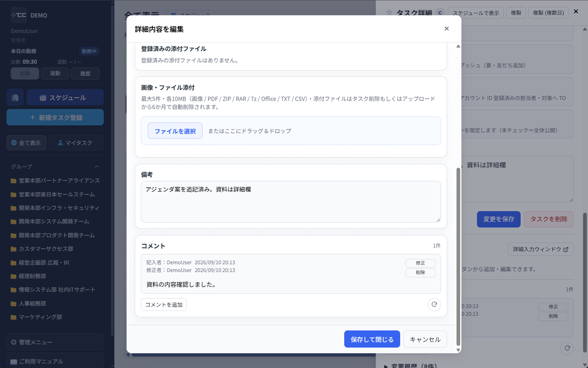This screenshot has height=368, width=588.
Task: Switch to the 全て表示 filter
Action: tap(27, 143)
